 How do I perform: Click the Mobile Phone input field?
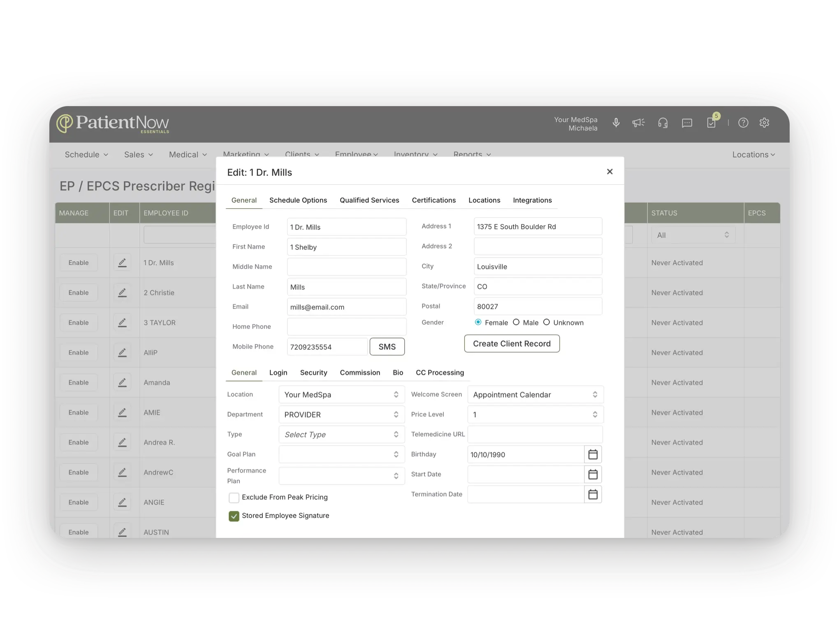(x=327, y=347)
